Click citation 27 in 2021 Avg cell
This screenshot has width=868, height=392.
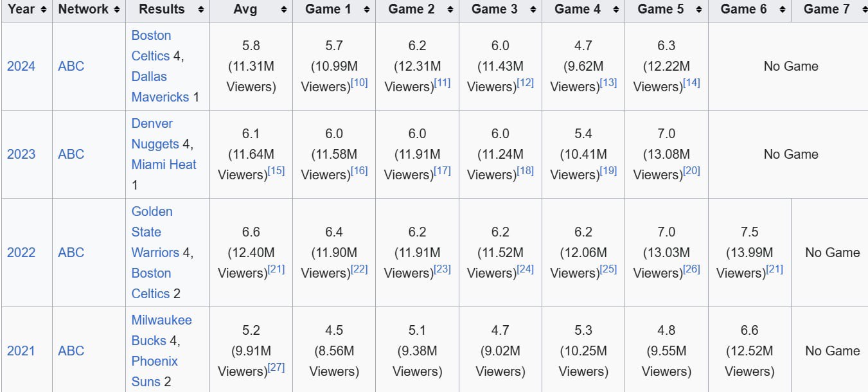tap(276, 368)
